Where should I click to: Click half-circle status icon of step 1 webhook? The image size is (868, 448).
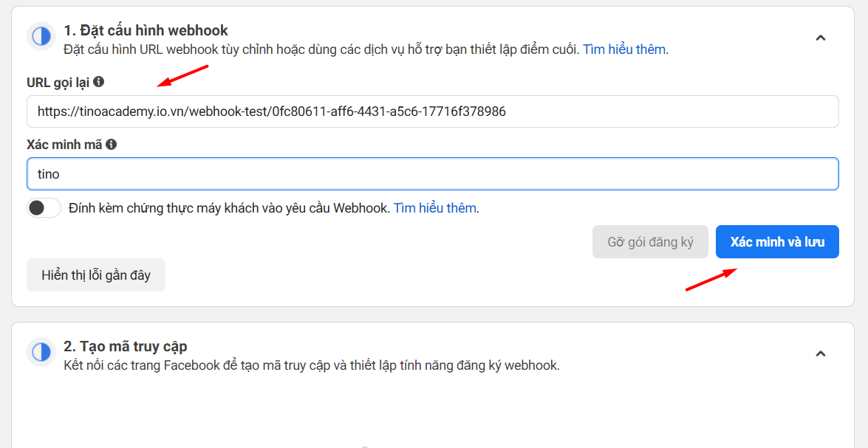(41, 36)
